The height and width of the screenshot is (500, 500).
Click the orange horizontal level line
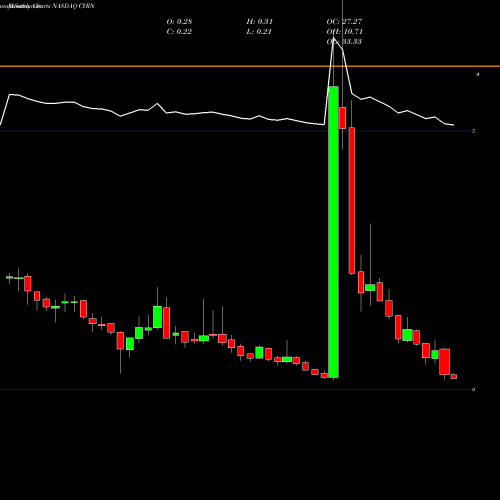[x=250, y=66]
